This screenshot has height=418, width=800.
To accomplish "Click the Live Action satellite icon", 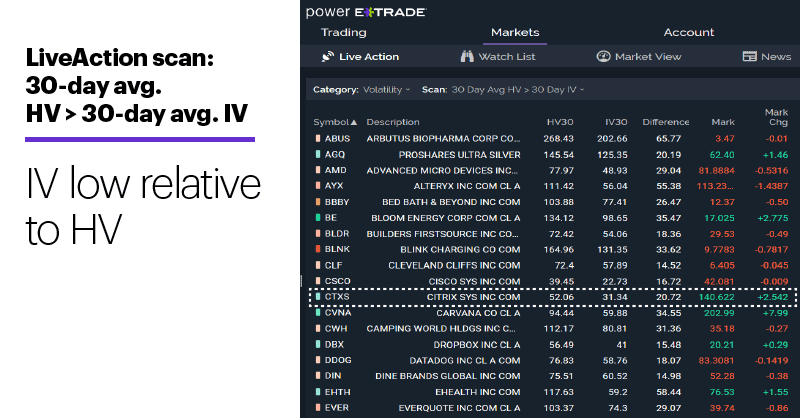I will [x=328, y=57].
